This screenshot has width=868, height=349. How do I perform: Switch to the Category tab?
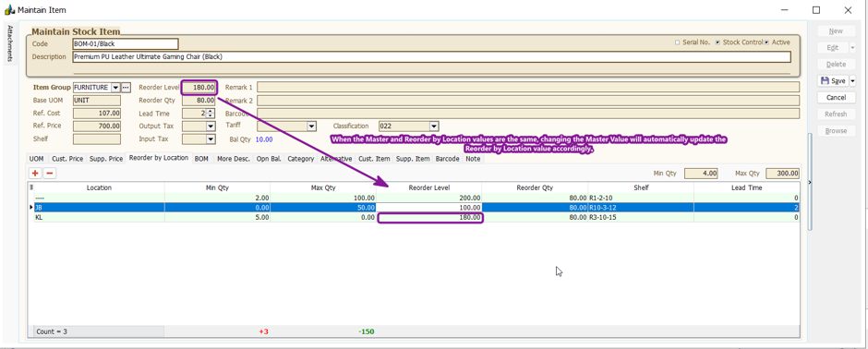tap(301, 159)
